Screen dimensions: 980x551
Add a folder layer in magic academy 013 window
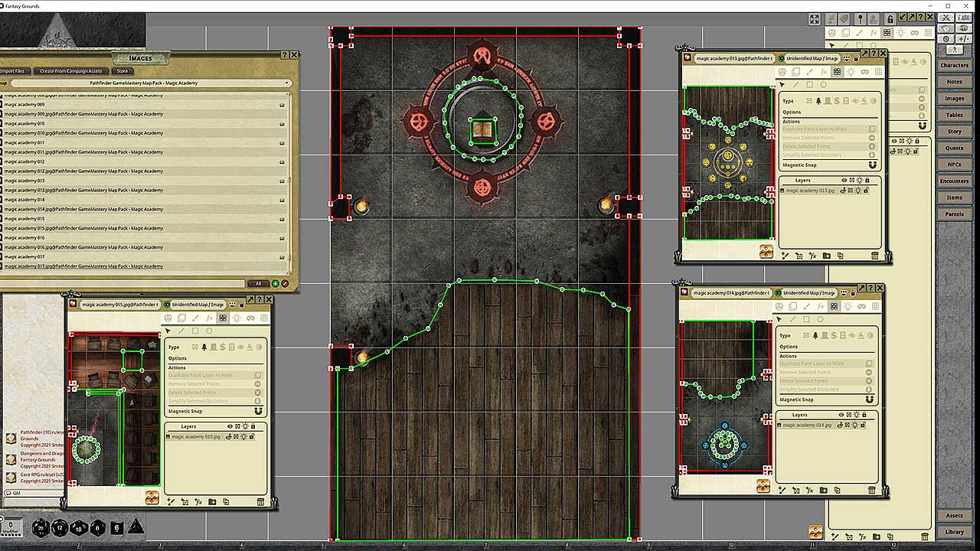click(x=826, y=256)
